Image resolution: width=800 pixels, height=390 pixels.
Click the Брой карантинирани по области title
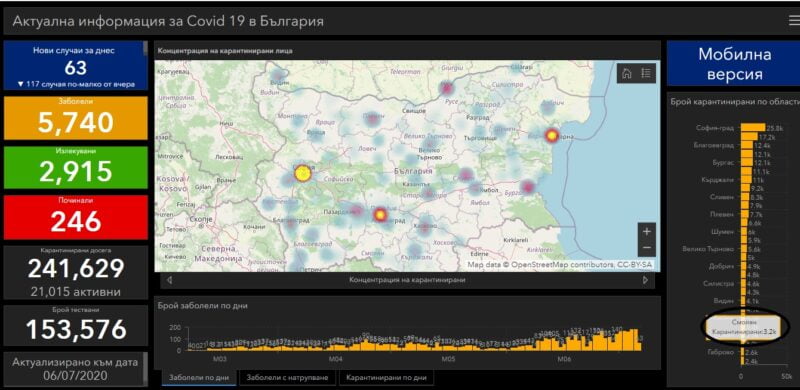735,102
